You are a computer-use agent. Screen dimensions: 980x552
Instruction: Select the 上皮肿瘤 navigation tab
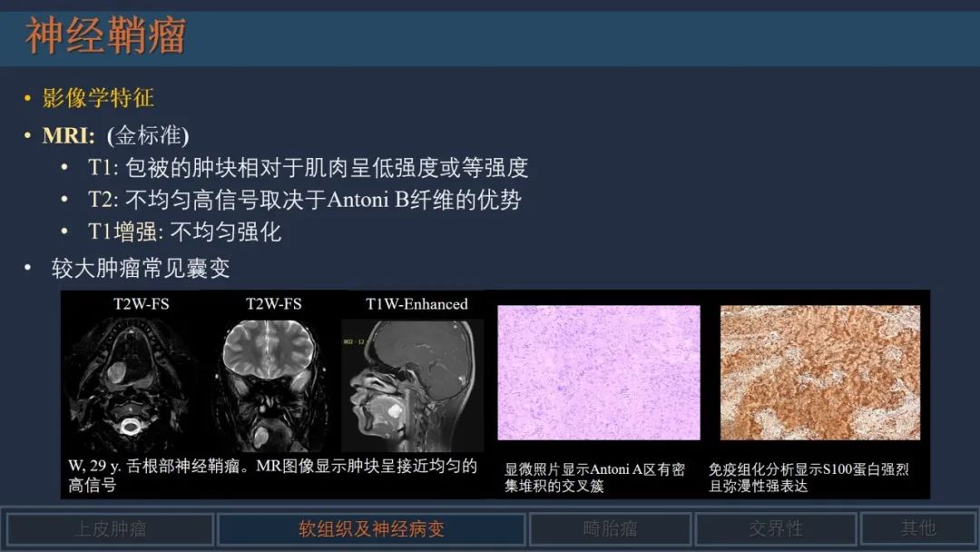(x=110, y=529)
